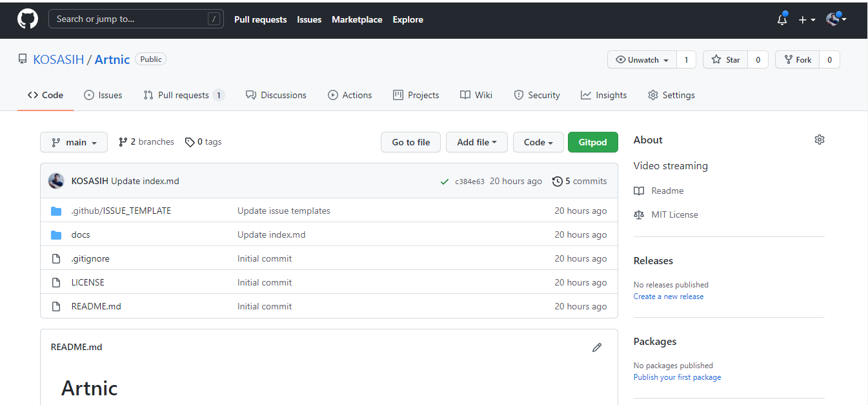Open Pull requests in top navigation

tap(261, 20)
